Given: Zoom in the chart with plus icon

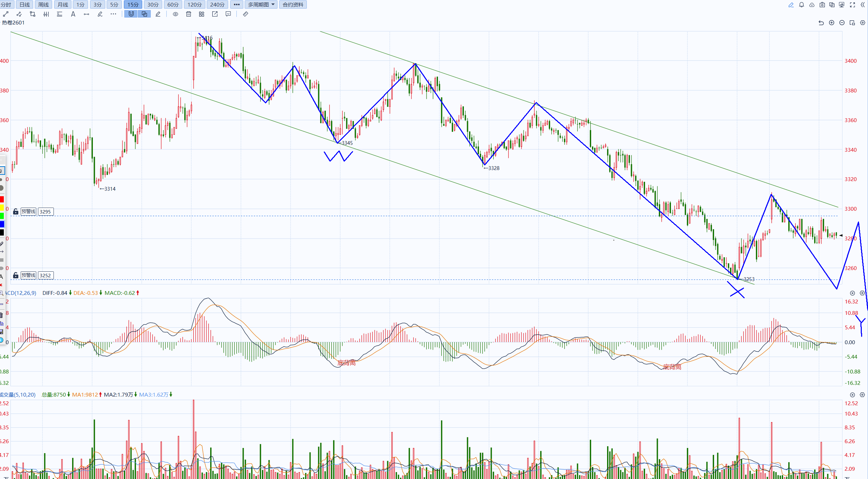Looking at the screenshot, I should coord(831,23).
